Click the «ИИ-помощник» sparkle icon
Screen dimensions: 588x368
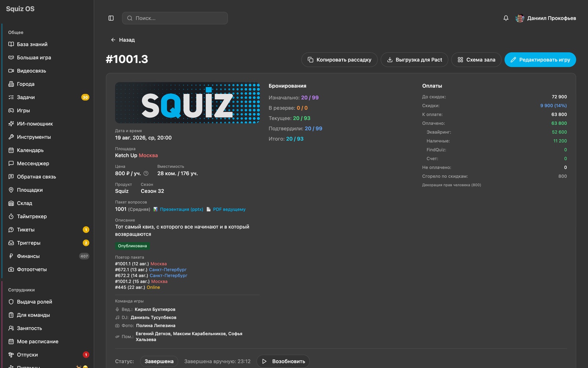[11, 124]
